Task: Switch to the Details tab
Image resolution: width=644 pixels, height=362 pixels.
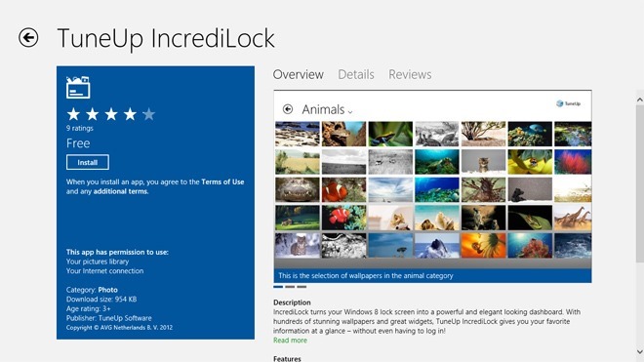Action: (x=356, y=74)
